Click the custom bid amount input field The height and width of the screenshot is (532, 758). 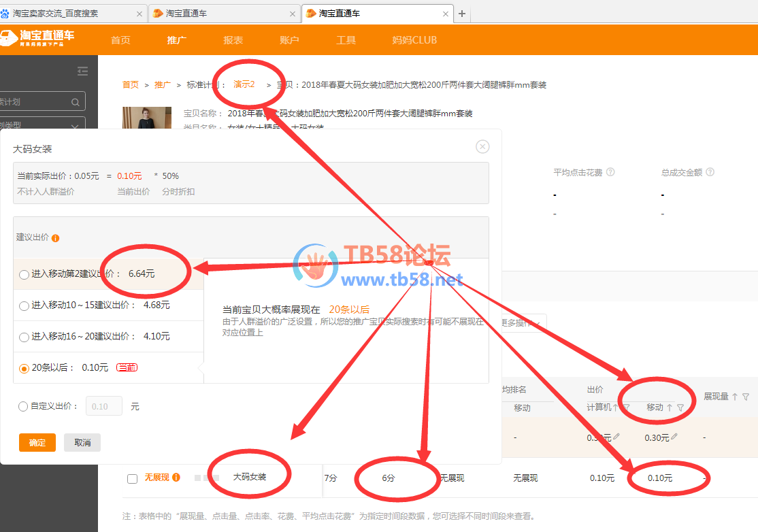coord(104,406)
